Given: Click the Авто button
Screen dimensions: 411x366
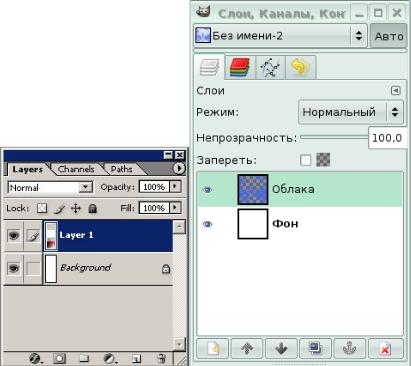Looking at the screenshot, I should pyautogui.click(x=389, y=36).
